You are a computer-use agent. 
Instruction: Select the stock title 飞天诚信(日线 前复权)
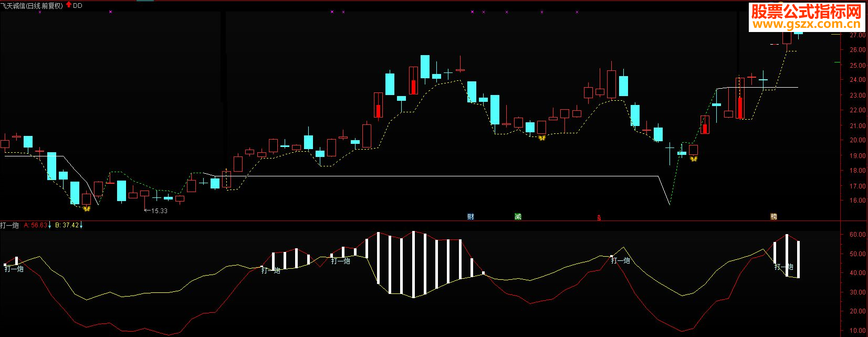pyautogui.click(x=32, y=6)
